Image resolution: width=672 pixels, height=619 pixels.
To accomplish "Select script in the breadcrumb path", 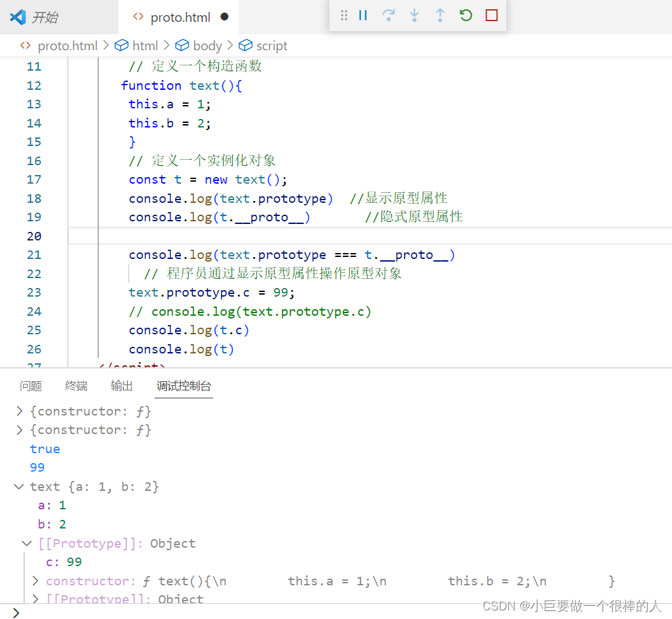I will pos(272,46).
